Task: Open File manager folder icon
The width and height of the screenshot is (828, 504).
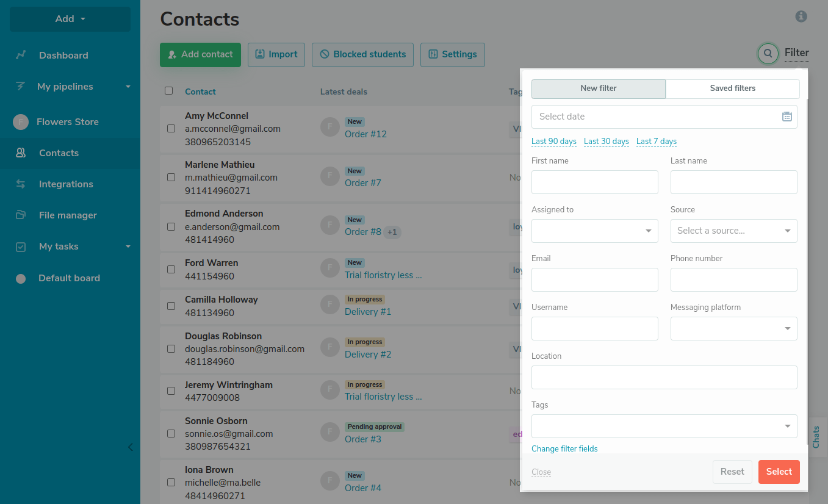Action: 21,215
